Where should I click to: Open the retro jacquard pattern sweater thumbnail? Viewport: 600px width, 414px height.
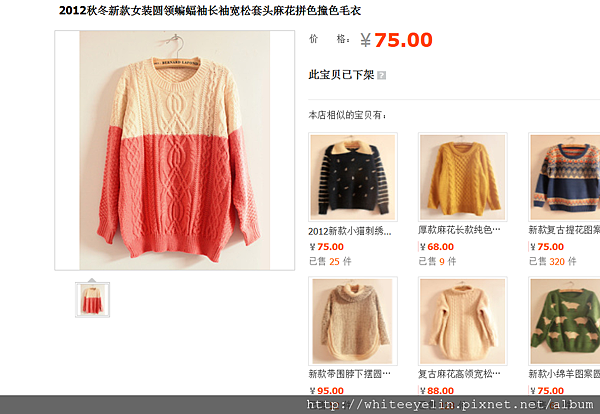564,177
